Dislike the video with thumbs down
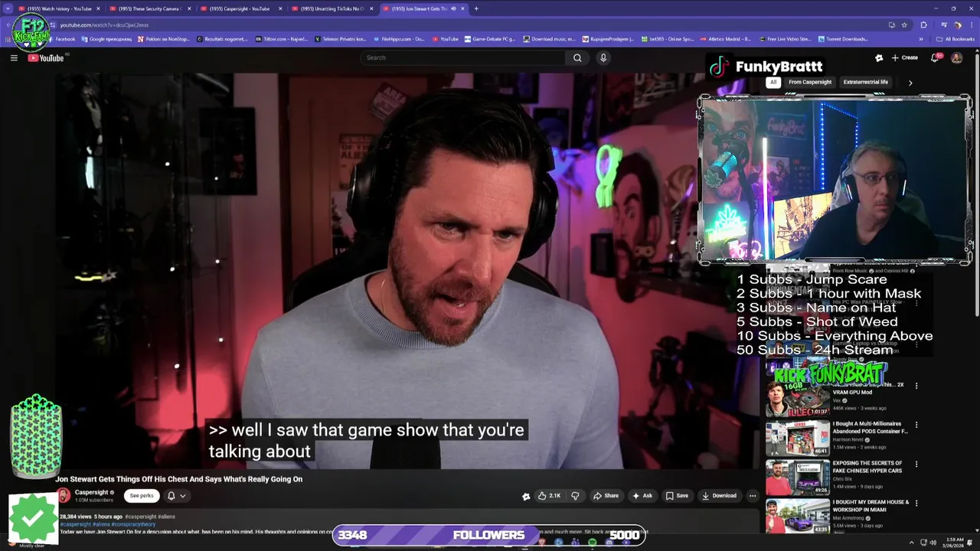The image size is (980, 551). 575,495
